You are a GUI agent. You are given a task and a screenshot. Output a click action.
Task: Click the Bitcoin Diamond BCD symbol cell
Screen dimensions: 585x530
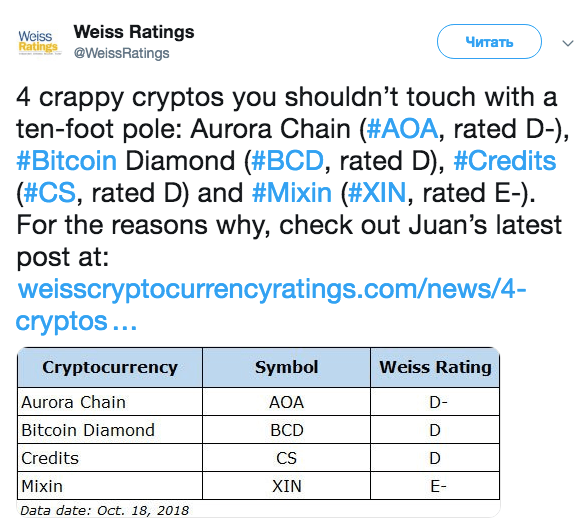(287, 430)
